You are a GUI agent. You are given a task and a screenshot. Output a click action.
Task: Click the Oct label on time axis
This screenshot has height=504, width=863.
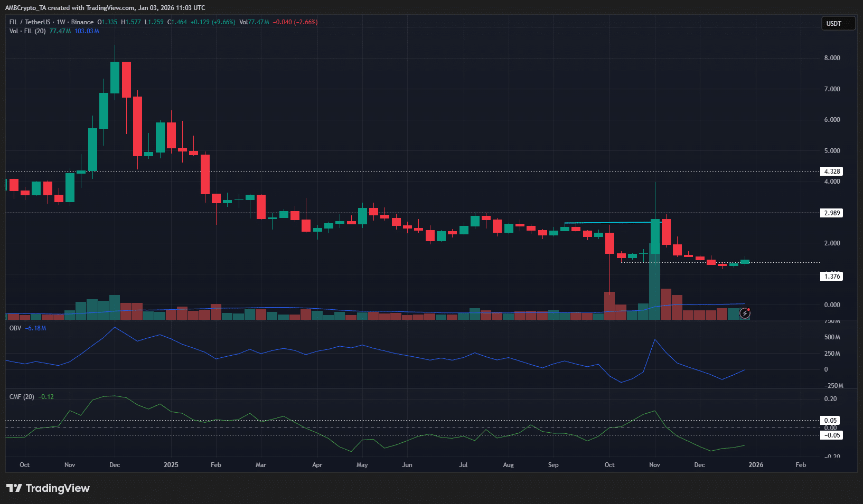click(24, 465)
